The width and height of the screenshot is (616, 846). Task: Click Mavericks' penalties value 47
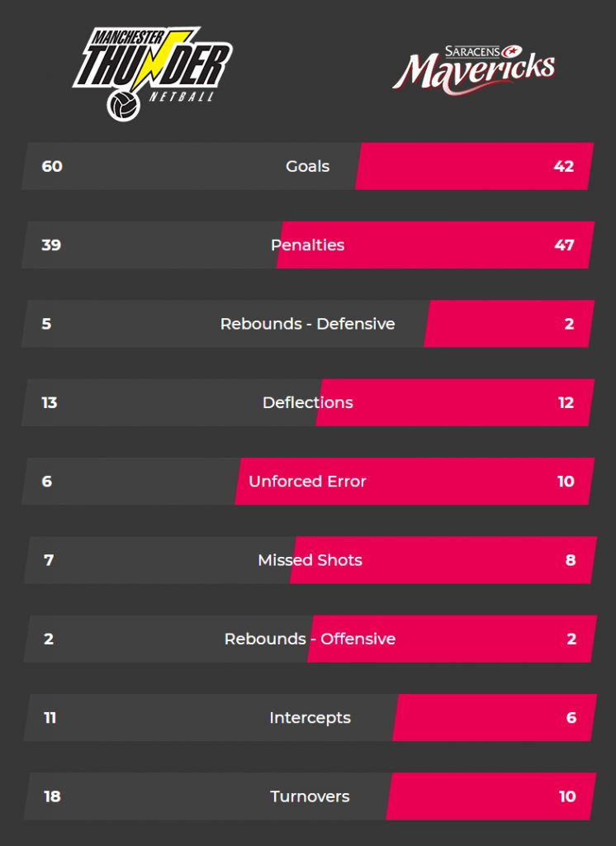tap(564, 245)
